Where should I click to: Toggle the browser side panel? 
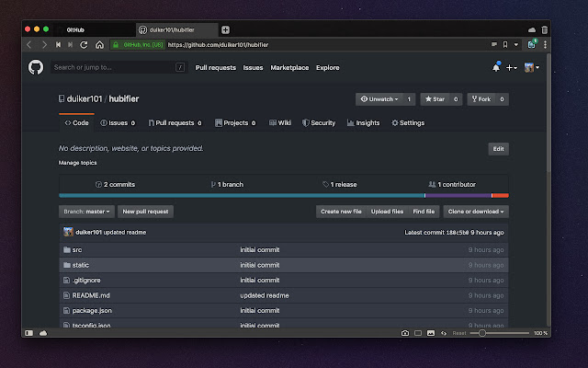(28, 333)
